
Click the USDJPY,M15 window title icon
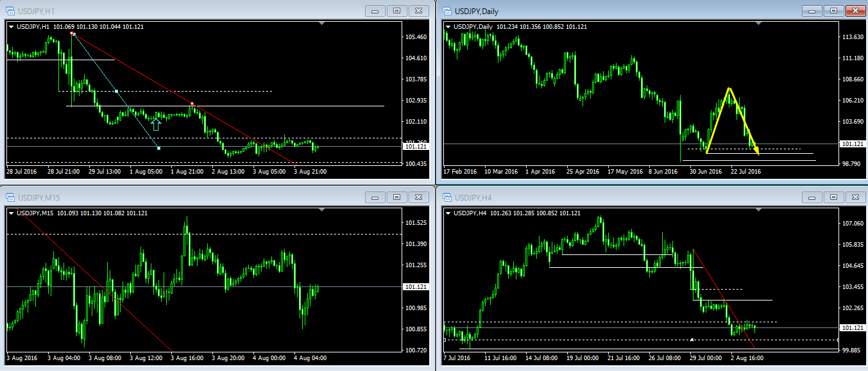pos(10,197)
